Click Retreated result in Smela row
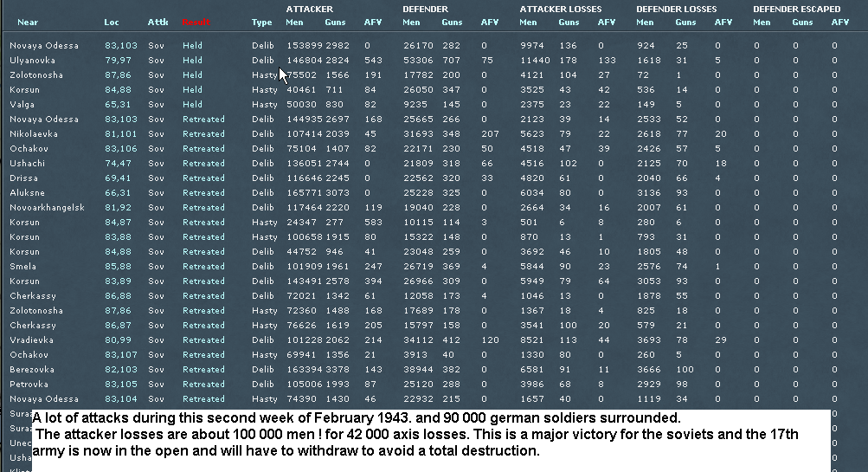Image resolution: width=868 pixels, height=472 pixels. point(203,266)
